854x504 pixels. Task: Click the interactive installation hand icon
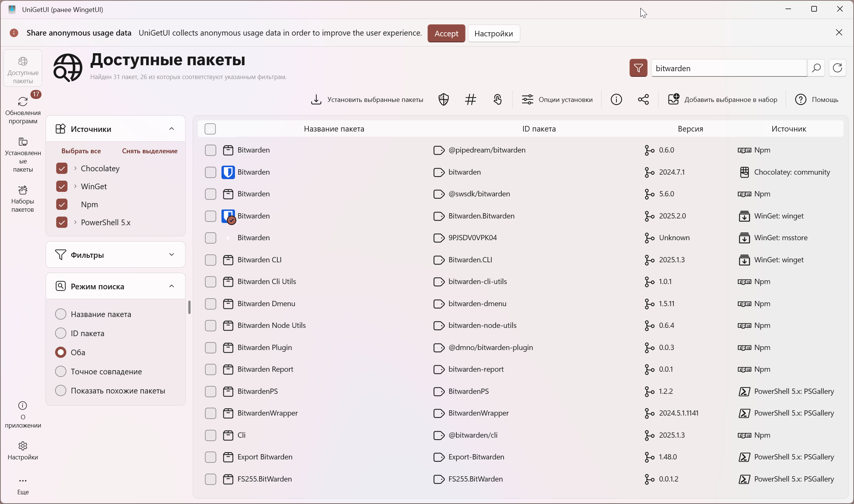click(x=498, y=100)
